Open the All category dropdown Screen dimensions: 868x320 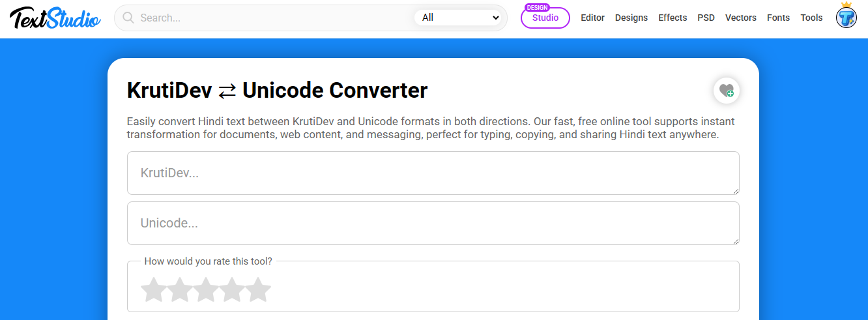(x=460, y=18)
